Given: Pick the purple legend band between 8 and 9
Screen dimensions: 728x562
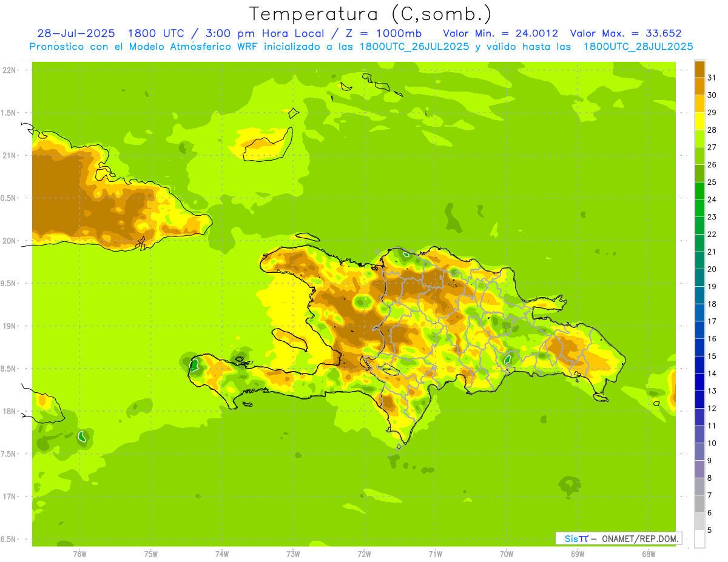Looking at the screenshot, I should (x=699, y=469).
